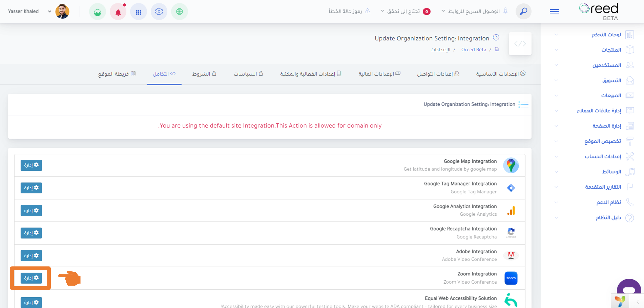Click the Zoom Integration title text
The height and width of the screenshot is (308, 644).
coord(477,274)
